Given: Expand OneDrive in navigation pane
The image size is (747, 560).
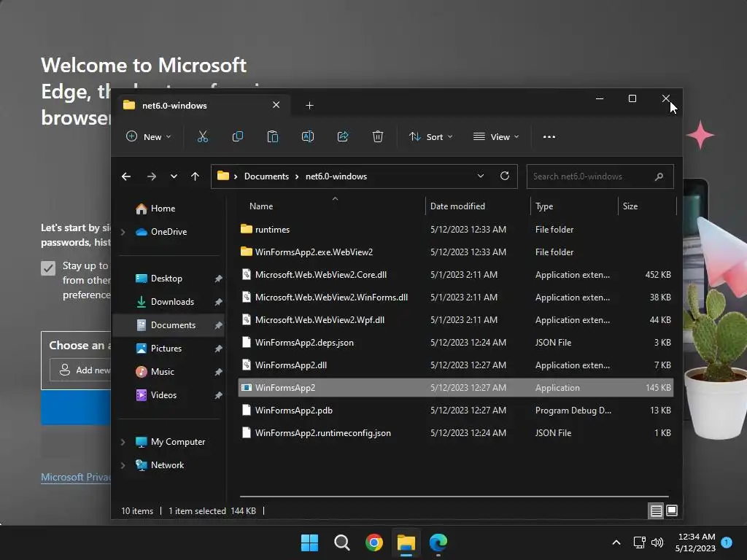Looking at the screenshot, I should click(123, 232).
